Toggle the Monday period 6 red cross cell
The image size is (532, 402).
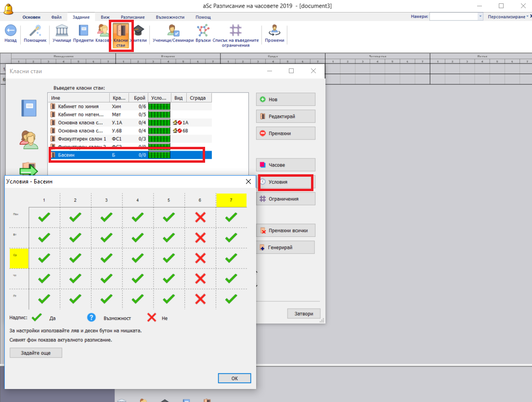click(200, 217)
